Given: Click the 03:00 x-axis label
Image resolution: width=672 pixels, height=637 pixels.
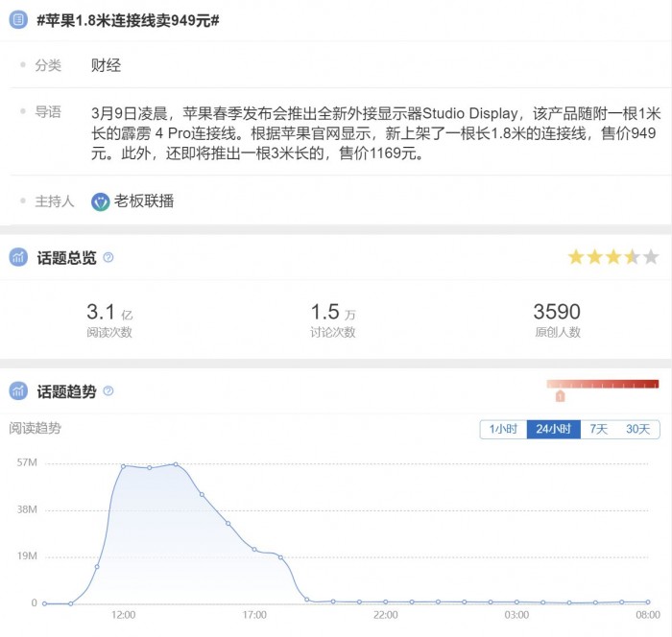Looking at the screenshot, I should coord(516,615).
